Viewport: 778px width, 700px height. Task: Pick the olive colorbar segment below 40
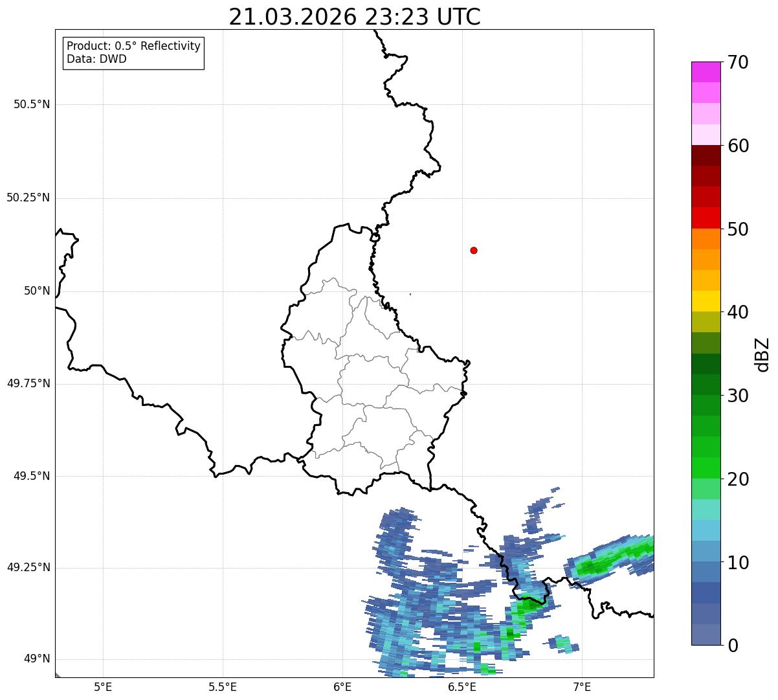[x=706, y=322]
